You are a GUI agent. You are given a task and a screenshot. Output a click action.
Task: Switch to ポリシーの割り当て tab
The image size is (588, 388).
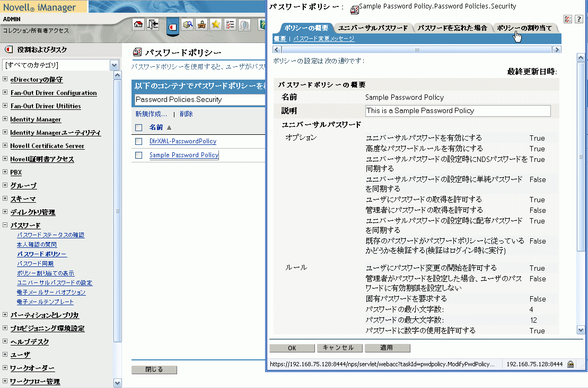pyautogui.click(x=524, y=28)
